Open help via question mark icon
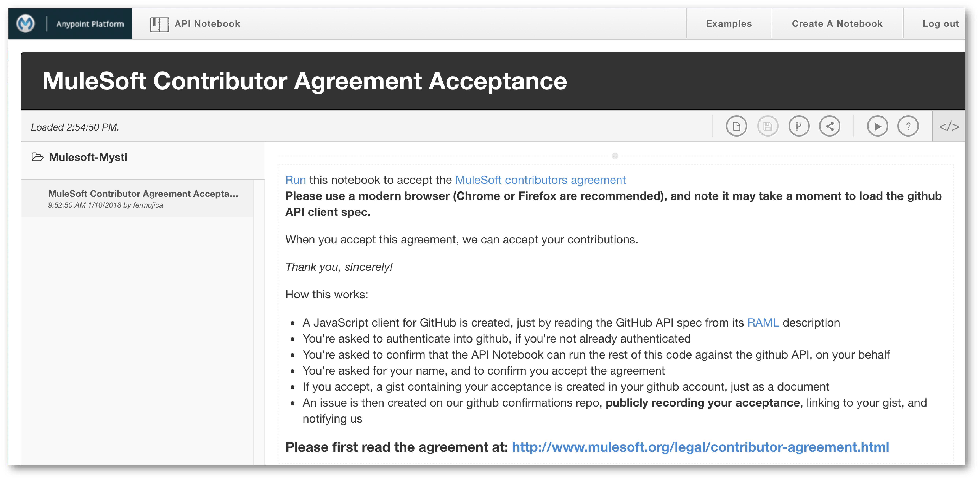The height and width of the screenshot is (480, 980). pyautogui.click(x=908, y=126)
